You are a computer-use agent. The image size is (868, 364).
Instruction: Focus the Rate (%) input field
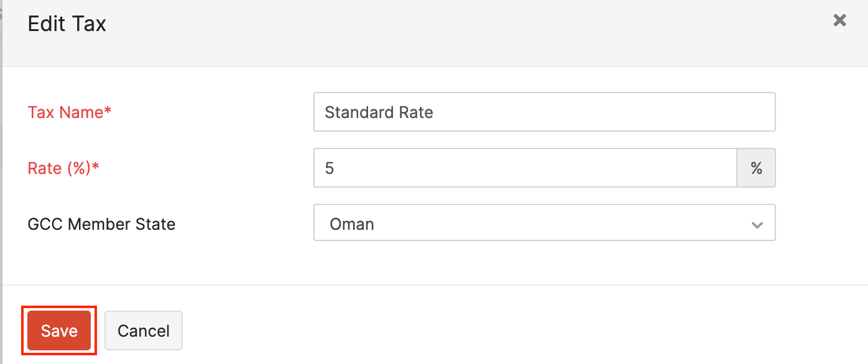pos(525,168)
